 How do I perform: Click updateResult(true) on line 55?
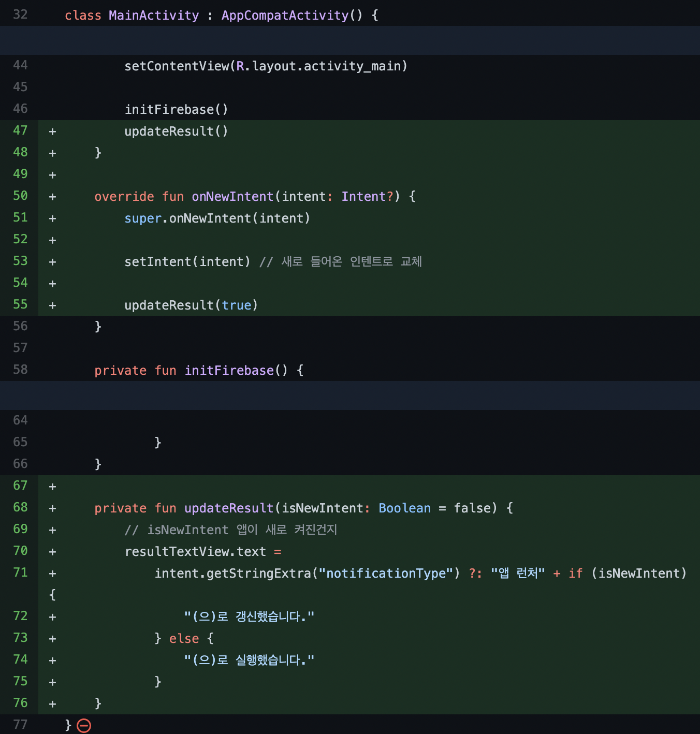(x=191, y=305)
